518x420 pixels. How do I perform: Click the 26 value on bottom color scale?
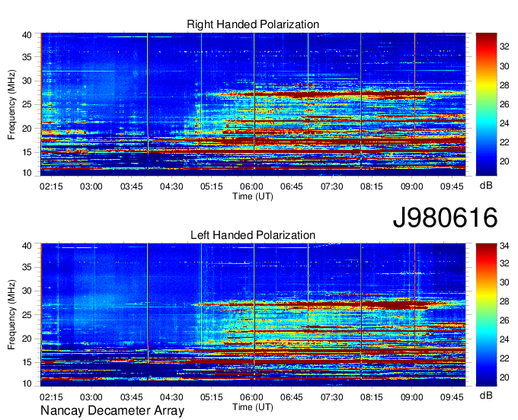[504, 320]
